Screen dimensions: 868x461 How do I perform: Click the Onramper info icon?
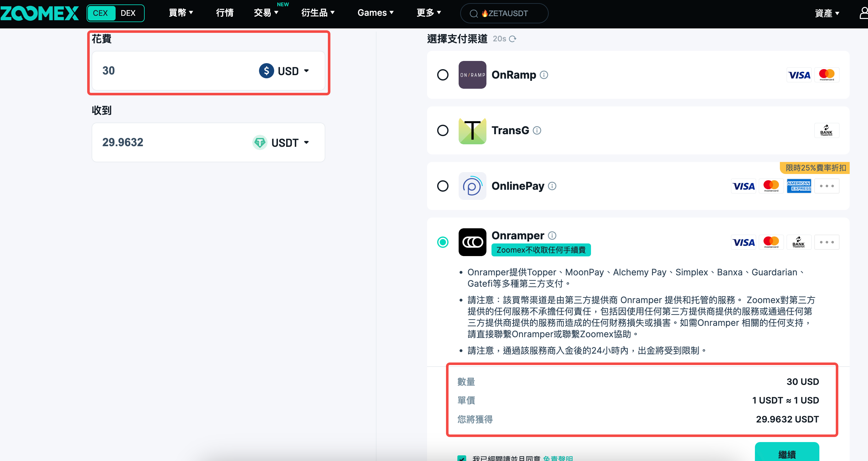pyautogui.click(x=552, y=235)
